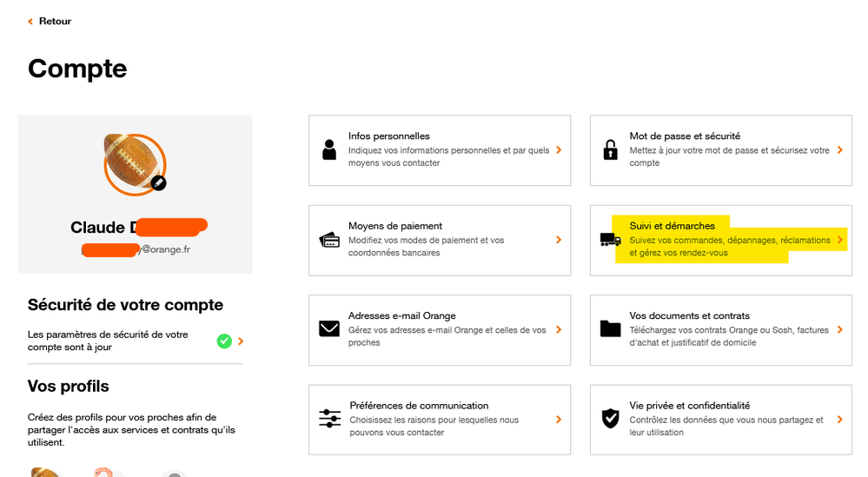Click the folder icon for documents and contracts
Viewport: 868px width, 477px height.
pos(611,329)
